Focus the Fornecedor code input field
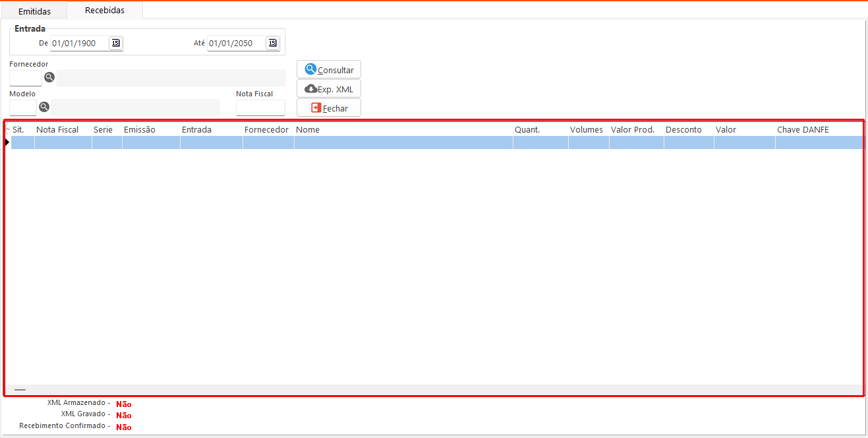 coord(25,78)
